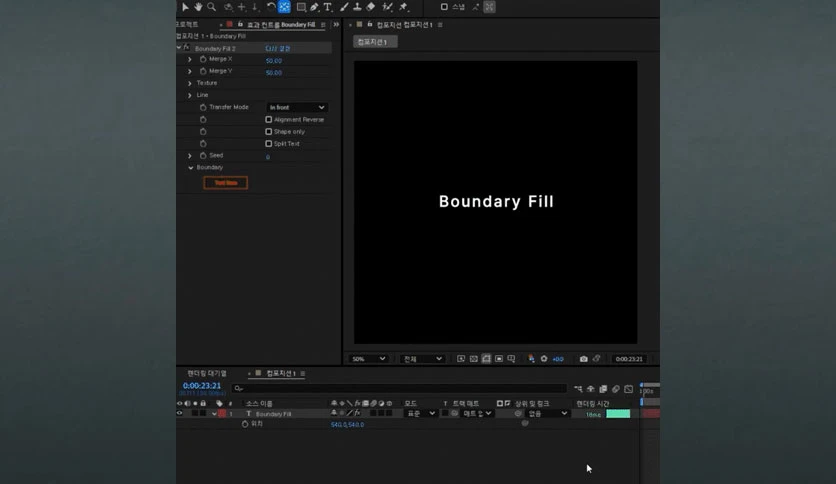Open the layer blending mode dropdown
This screenshot has height=484, width=836.
pyautogui.click(x=421, y=414)
